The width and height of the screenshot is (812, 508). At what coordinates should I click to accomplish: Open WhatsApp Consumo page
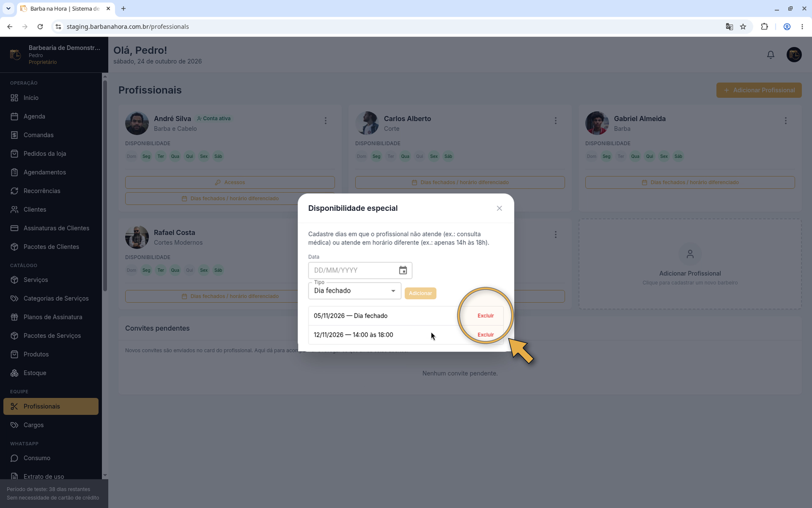51,458
